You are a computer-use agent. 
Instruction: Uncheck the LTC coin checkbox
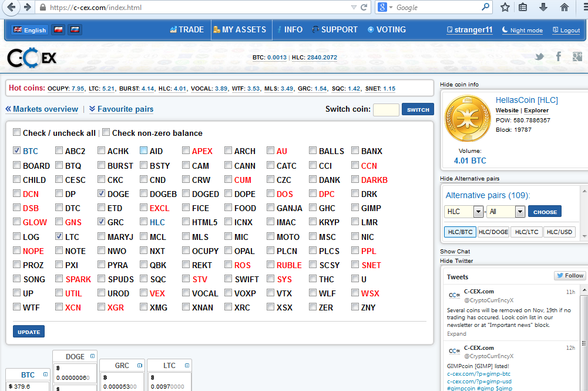tap(59, 236)
